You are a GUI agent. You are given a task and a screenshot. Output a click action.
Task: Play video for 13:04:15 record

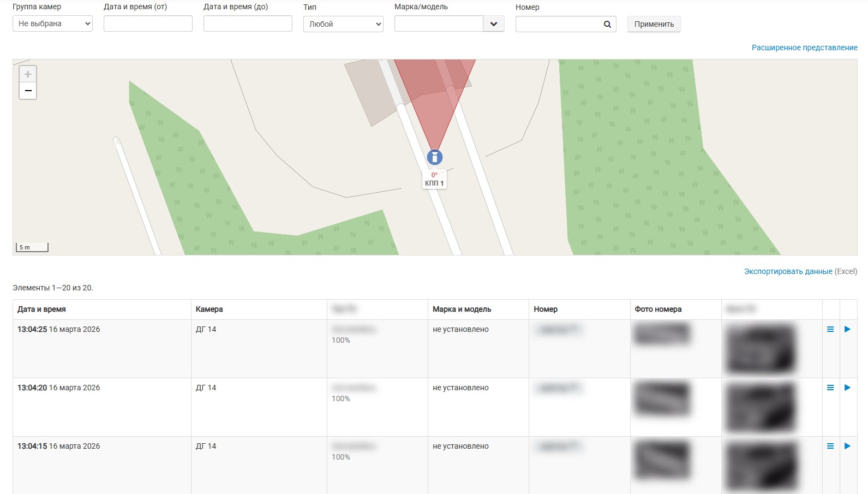click(847, 446)
